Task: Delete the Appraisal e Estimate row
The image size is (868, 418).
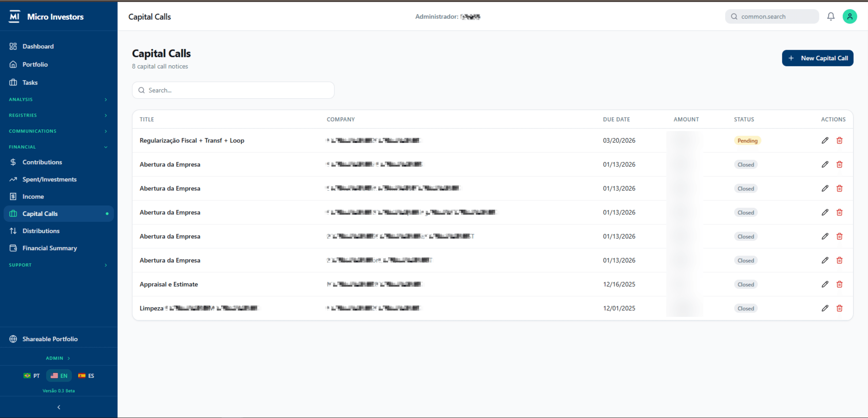Action: [839, 284]
